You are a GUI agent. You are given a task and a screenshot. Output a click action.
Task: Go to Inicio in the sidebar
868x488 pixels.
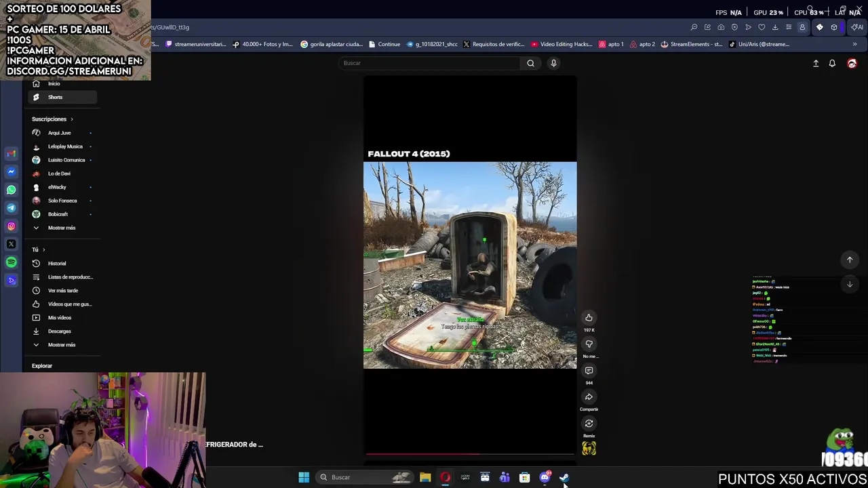tap(62, 83)
